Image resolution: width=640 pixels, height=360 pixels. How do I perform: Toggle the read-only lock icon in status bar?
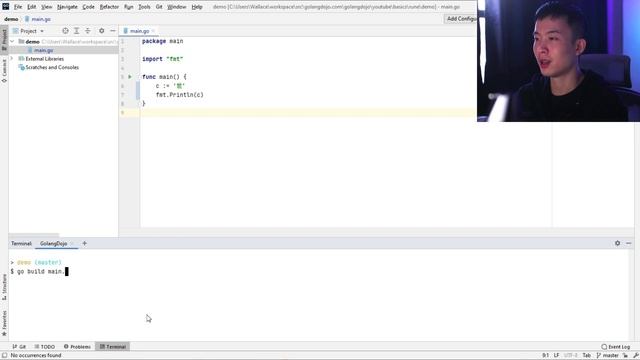(x=625, y=356)
